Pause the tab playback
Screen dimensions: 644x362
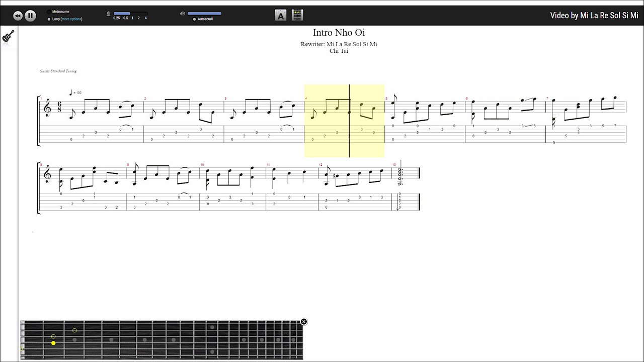pyautogui.click(x=30, y=16)
